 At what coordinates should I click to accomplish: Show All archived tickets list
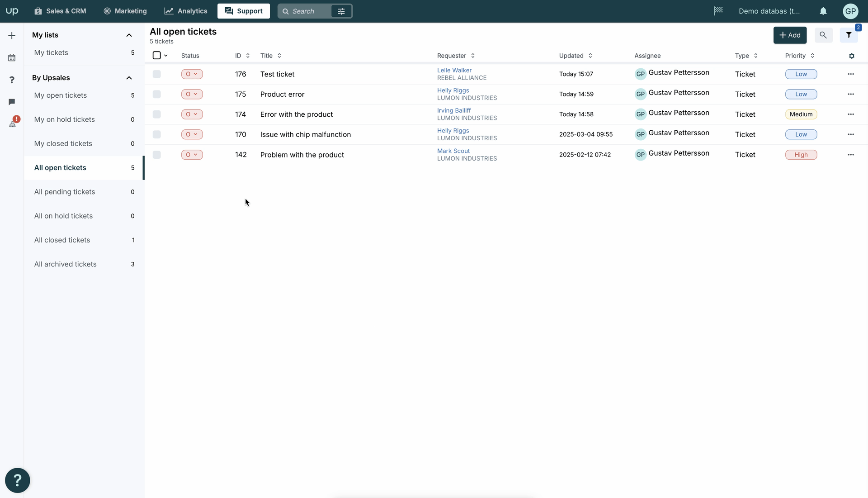coord(84,264)
